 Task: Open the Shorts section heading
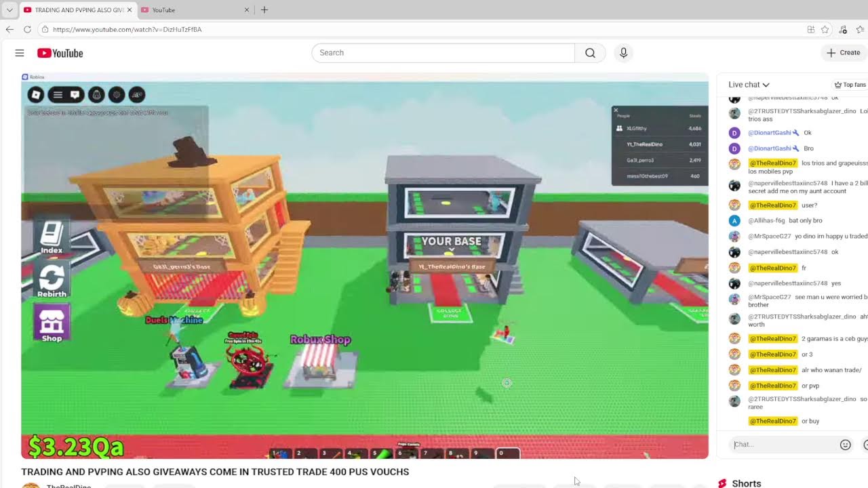point(746,483)
